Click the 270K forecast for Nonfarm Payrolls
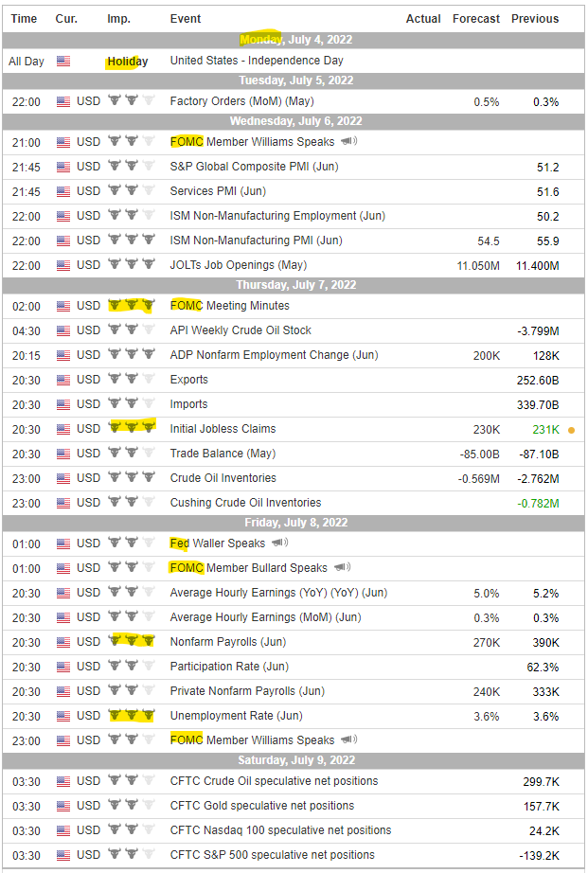Image resolution: width=588 pixels, height=873 pixels. click(x=487, y=643)
